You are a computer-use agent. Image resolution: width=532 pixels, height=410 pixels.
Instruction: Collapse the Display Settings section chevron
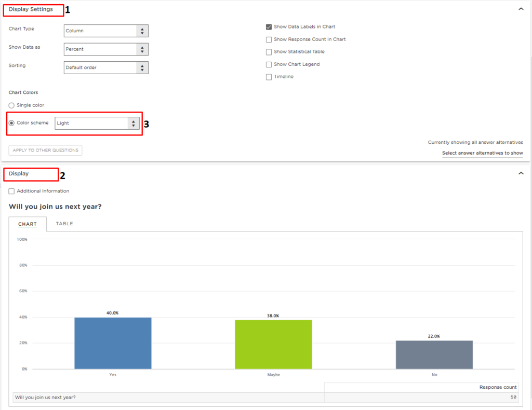521,8
